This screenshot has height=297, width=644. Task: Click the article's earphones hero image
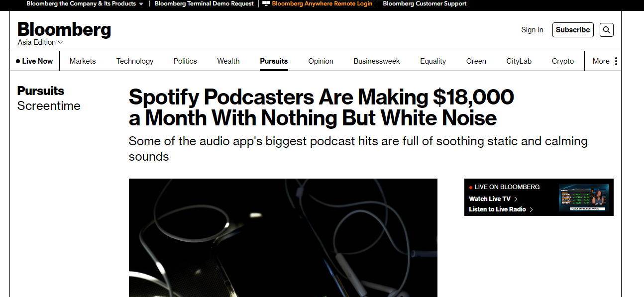point(283,238)
